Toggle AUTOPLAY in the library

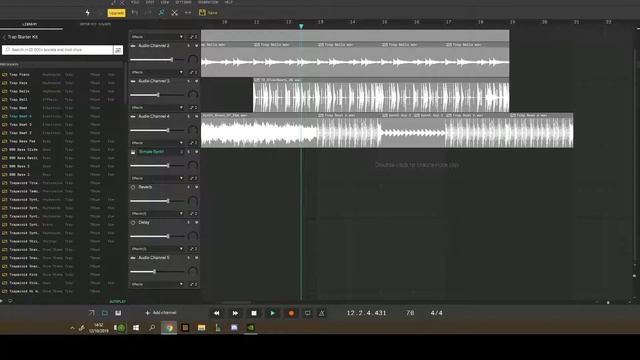point(118,302)
